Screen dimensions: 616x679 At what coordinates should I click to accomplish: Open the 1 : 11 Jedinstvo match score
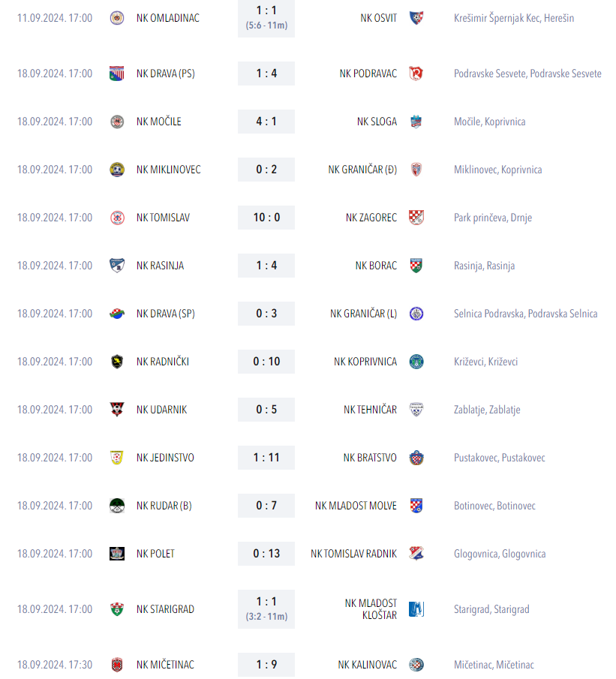(266, 458)
